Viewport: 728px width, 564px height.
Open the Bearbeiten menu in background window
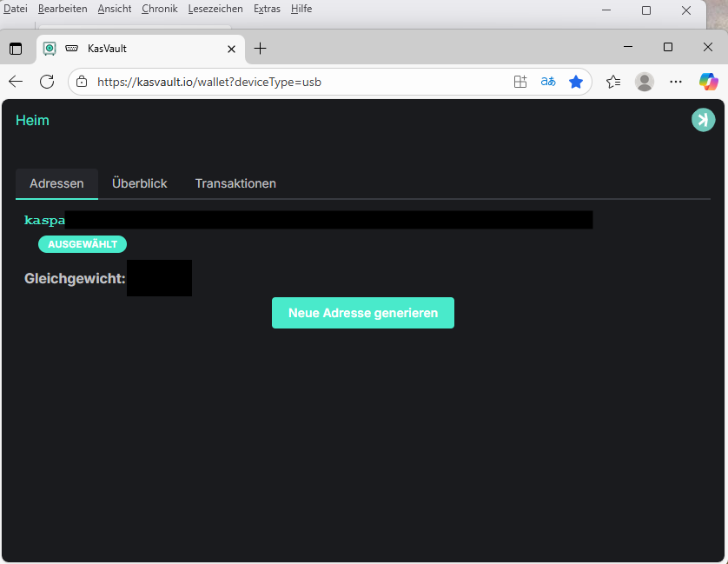[x=63, y=9]
